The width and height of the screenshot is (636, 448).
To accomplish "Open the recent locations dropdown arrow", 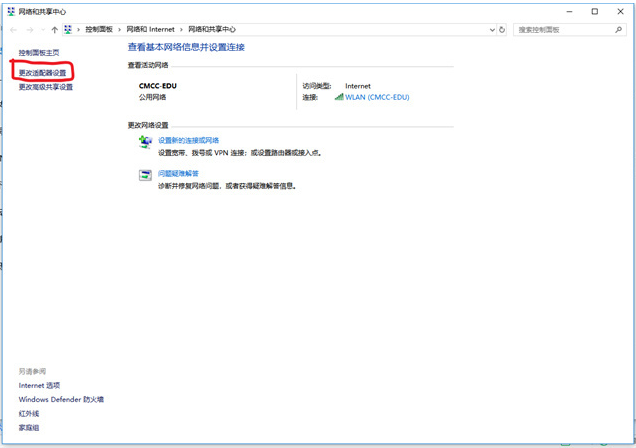I will click(x=43, y=30).
